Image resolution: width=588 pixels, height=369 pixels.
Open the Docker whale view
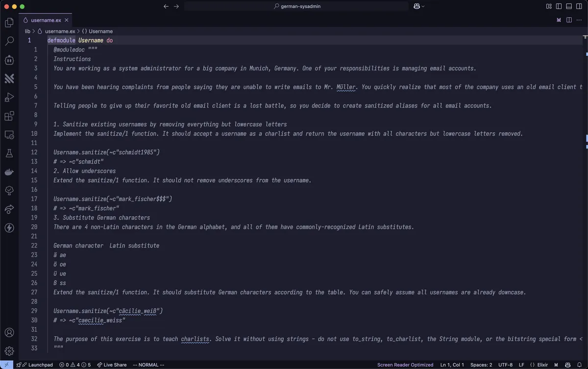(9, 172)
